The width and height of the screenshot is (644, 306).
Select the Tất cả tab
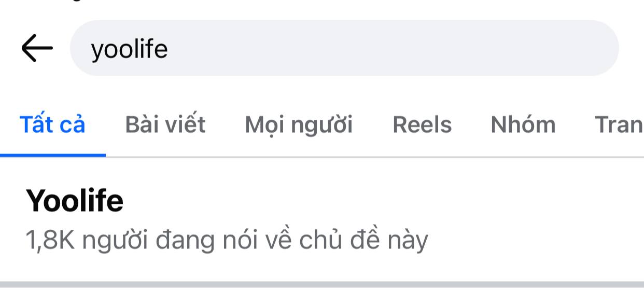(52, 124)
